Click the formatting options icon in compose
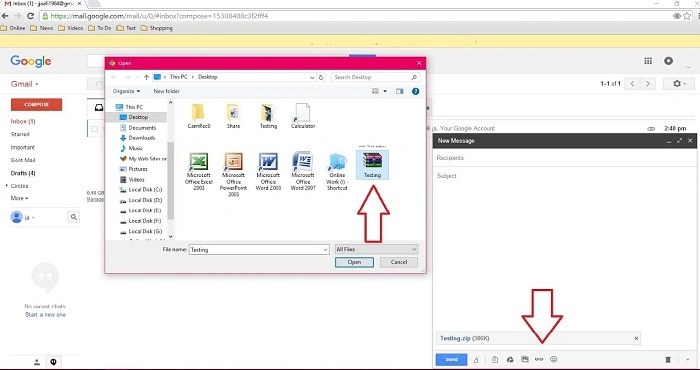This screenshot has width=700, height=370. point(476,360)
